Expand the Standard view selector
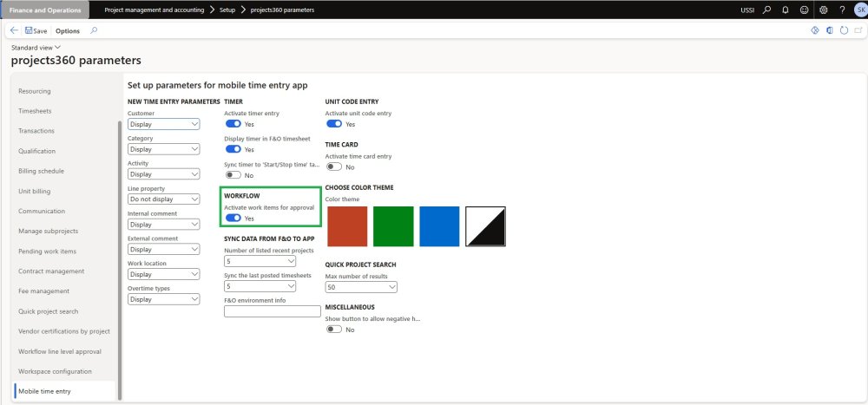Screen dimensions: 868x405 coord(36,48)
